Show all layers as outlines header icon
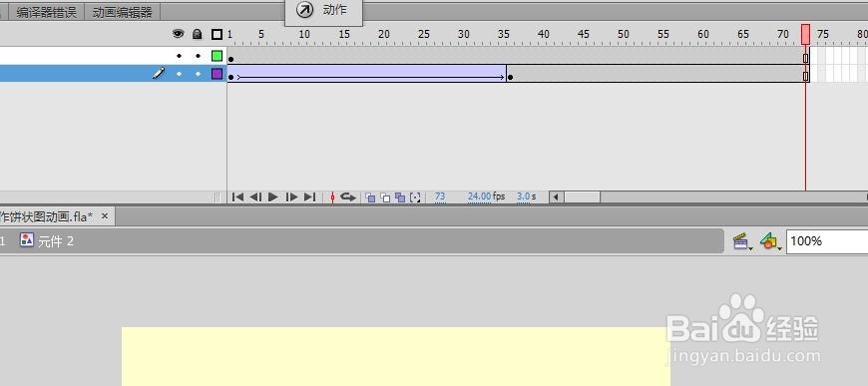Image resolution: width=868 pixels, height=386 pixels. (x=217, y=34)
